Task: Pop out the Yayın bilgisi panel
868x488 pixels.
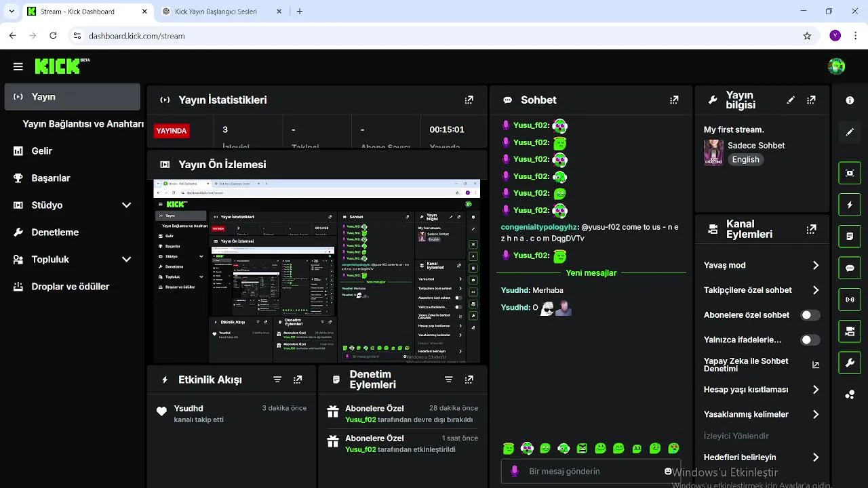Action: point(811,100)
